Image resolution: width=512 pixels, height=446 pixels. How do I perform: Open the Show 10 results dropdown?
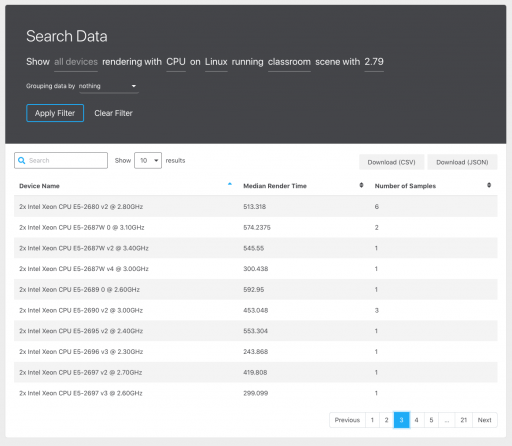point(148,160)
